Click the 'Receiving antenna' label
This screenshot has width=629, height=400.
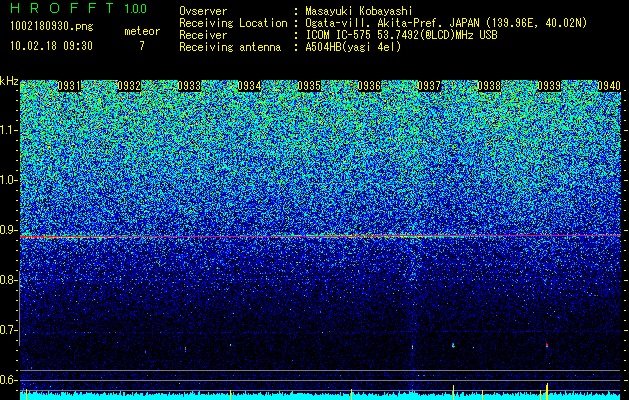[x=230, y=47]
